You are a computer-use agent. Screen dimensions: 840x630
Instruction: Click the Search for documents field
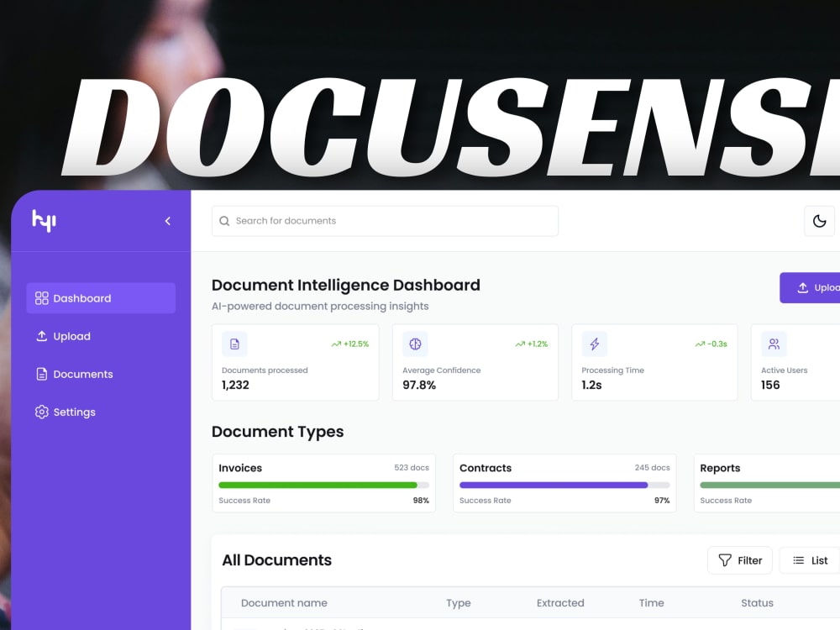coord(385,221)
